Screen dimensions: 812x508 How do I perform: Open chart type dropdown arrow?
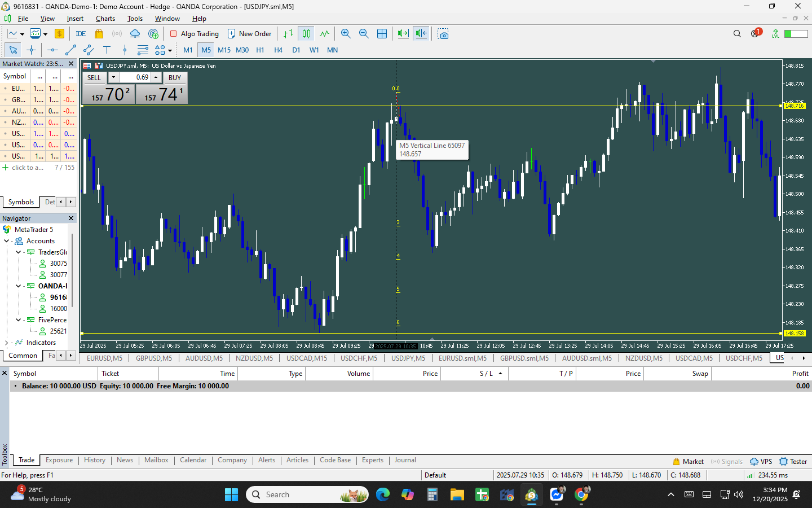[x=22, y=34]
